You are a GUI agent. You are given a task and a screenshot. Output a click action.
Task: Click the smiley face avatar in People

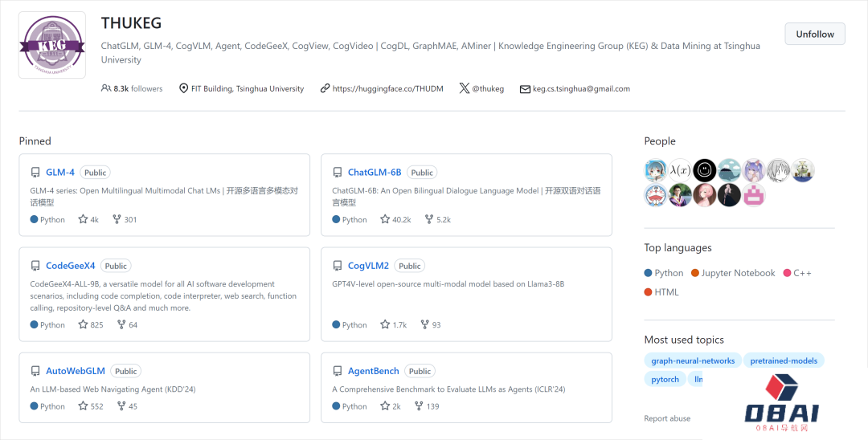tap(705, 170)
